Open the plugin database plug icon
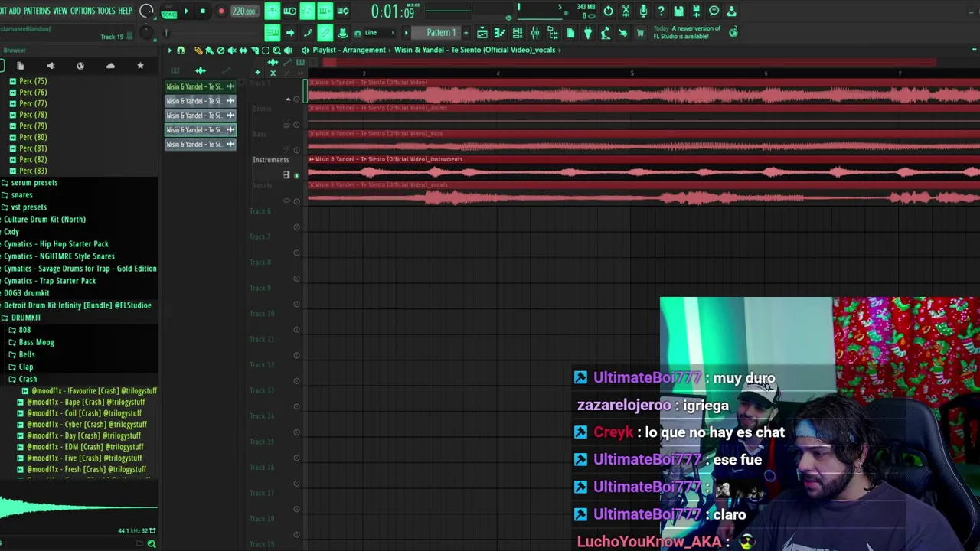This screenshot has width=980, height=551. pyautogui.click(x=587, y=33)
